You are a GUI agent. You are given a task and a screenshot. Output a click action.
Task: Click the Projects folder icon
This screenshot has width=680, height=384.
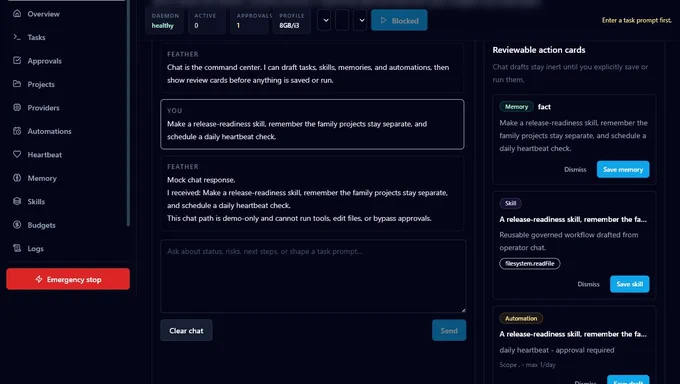tap(17, 84)
